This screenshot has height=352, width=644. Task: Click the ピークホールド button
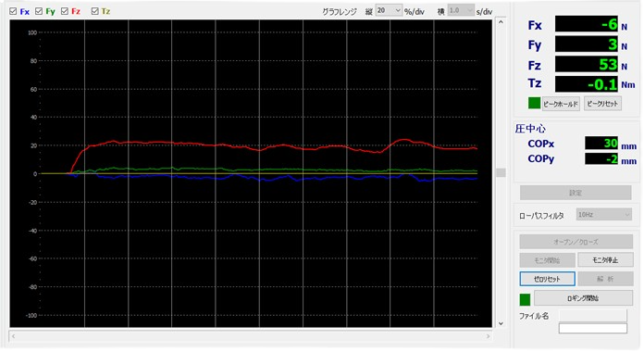pyautogui.click(x=560, y=104)
